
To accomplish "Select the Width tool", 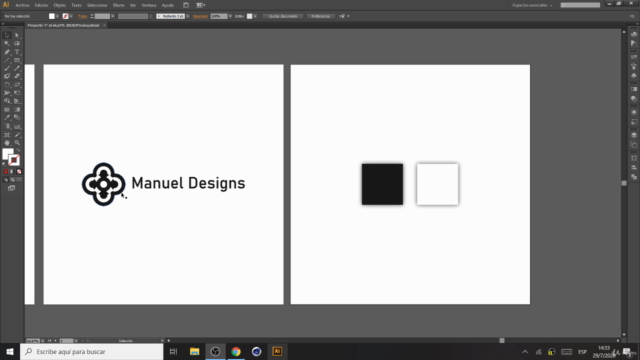I will click(7, 93).
